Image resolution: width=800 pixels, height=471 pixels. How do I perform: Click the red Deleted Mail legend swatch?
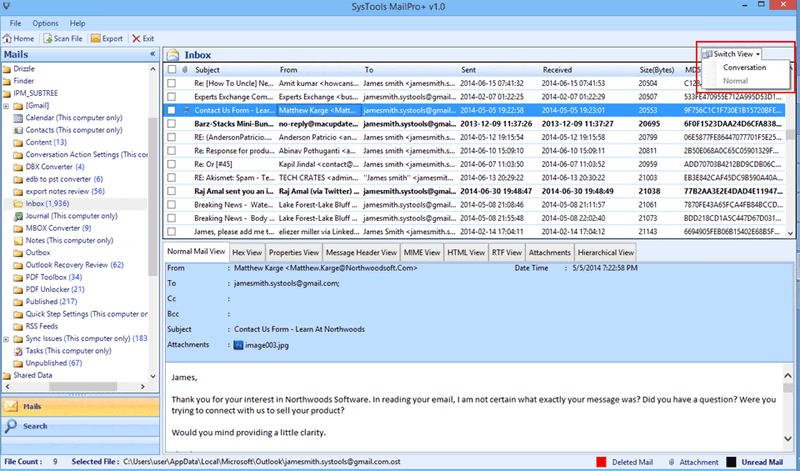coord(601,462)
